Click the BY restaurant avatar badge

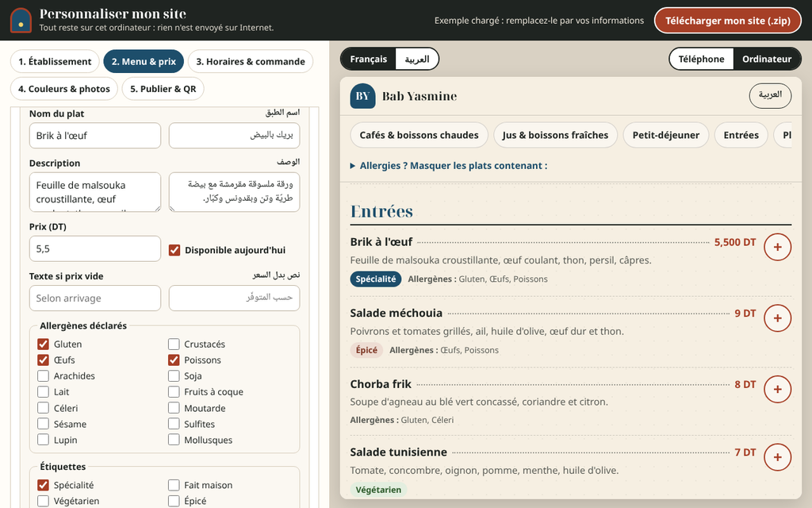[x=362, y=96]
